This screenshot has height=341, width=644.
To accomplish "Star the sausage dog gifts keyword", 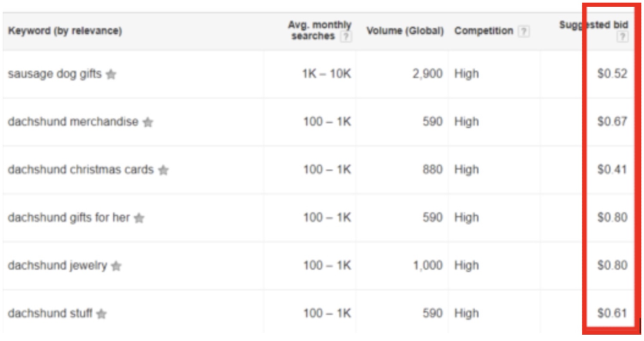I will pos(111,75).
